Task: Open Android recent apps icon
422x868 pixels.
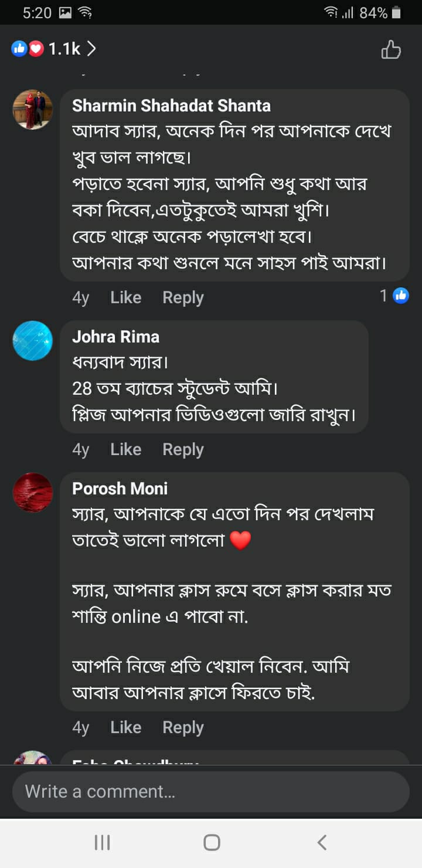Action: [102, 843]
